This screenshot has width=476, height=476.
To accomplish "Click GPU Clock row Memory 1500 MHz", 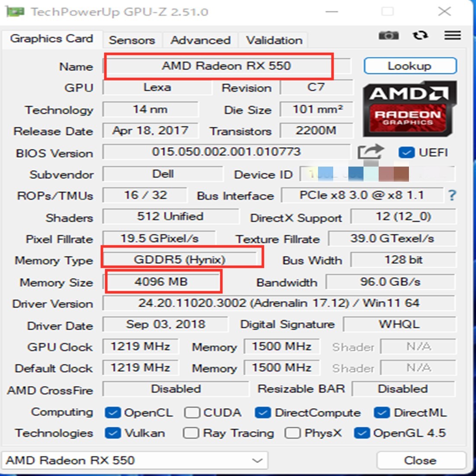I will click(282, 347).
